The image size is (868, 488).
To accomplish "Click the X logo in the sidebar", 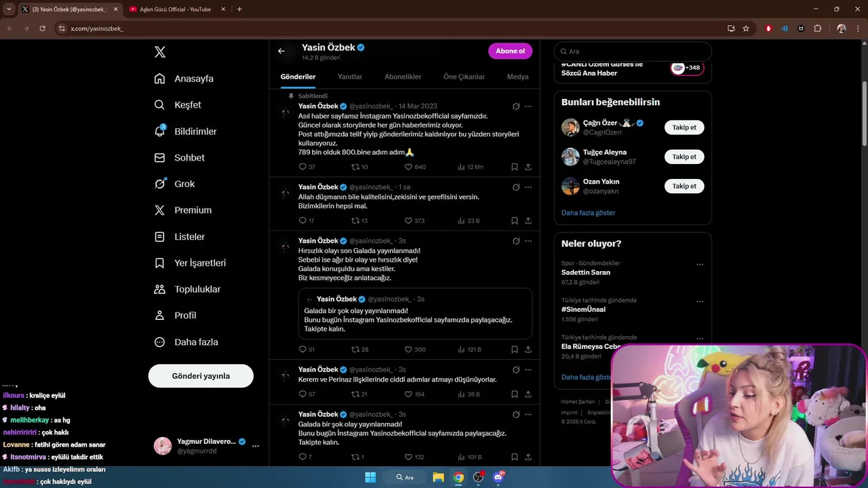I will pos(160,52).
